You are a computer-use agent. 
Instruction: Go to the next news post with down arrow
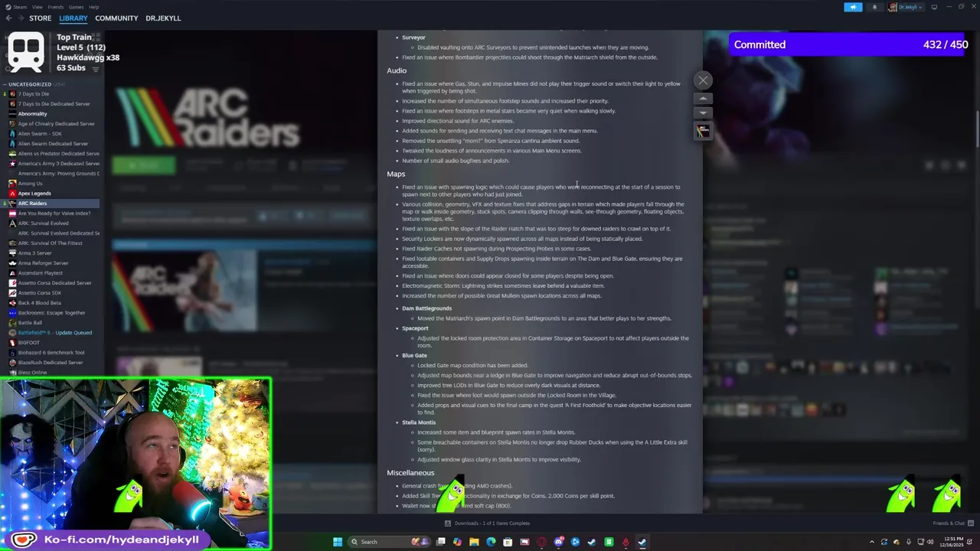(703, 112)
